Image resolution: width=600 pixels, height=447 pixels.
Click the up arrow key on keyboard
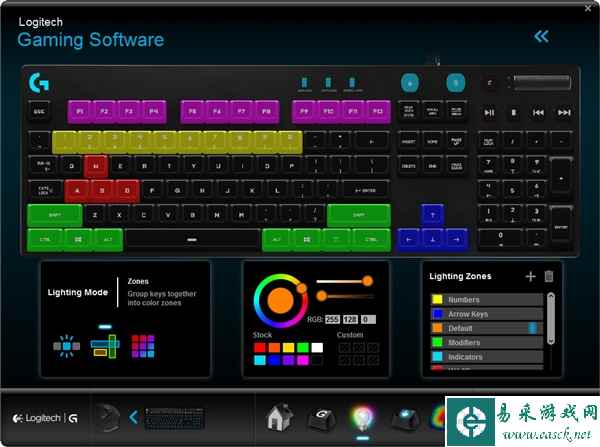point(432,215)
